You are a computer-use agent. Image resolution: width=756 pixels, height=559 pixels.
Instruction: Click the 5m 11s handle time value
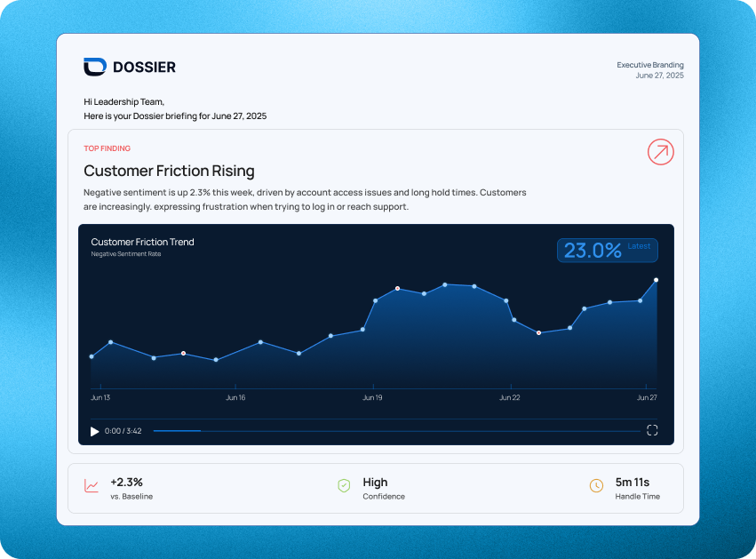(633, 482)
